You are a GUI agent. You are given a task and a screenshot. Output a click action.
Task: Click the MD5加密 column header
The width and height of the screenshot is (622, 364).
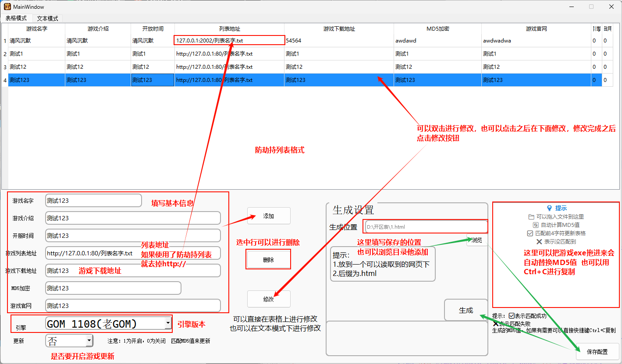[438, 29]
